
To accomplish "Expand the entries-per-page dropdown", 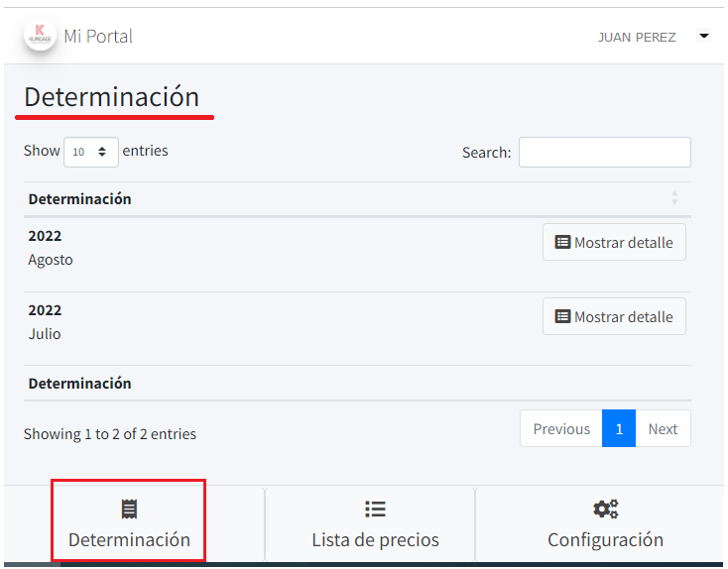I will point(90,152).
